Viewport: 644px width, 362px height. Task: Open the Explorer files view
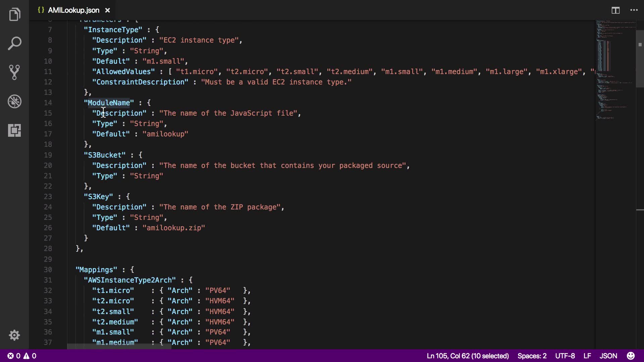coord(14,15)
